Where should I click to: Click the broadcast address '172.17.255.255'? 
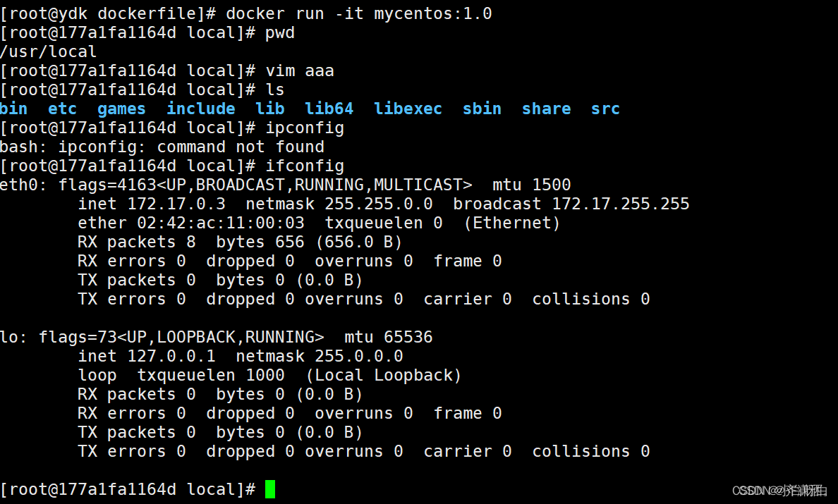(x=621, y=204)
